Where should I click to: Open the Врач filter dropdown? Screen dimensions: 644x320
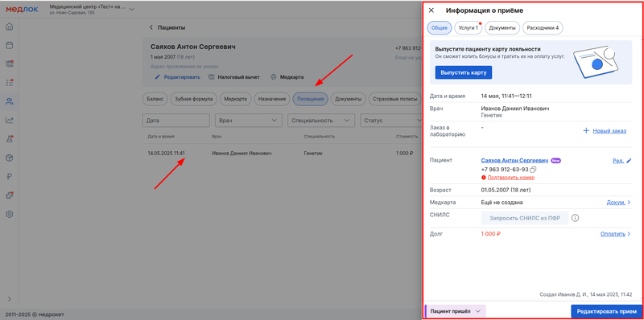click(x=249, y=121)
